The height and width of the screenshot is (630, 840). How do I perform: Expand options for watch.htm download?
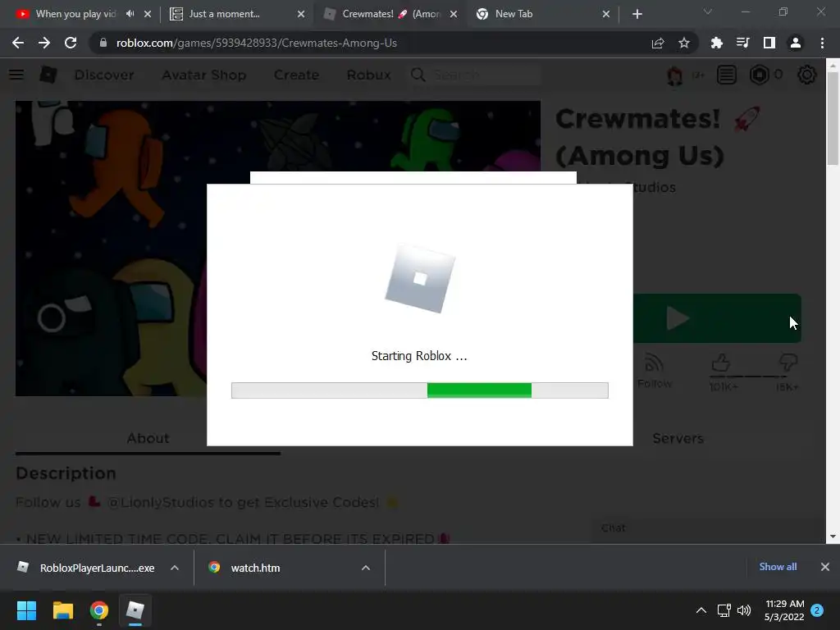(366, 568)
